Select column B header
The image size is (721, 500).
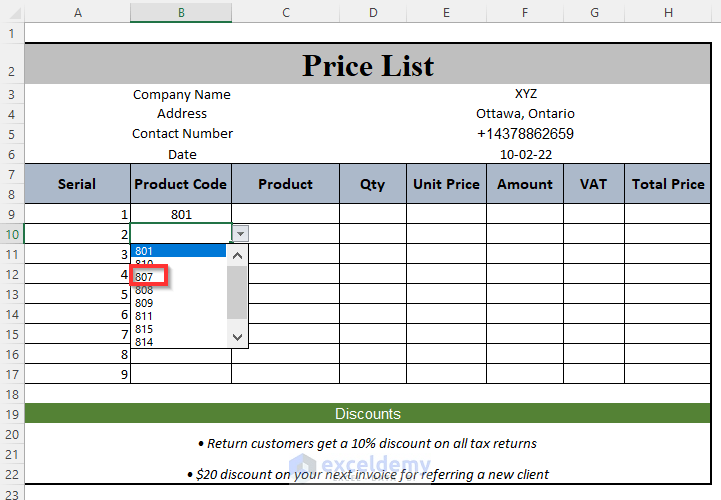click(181, 12)
